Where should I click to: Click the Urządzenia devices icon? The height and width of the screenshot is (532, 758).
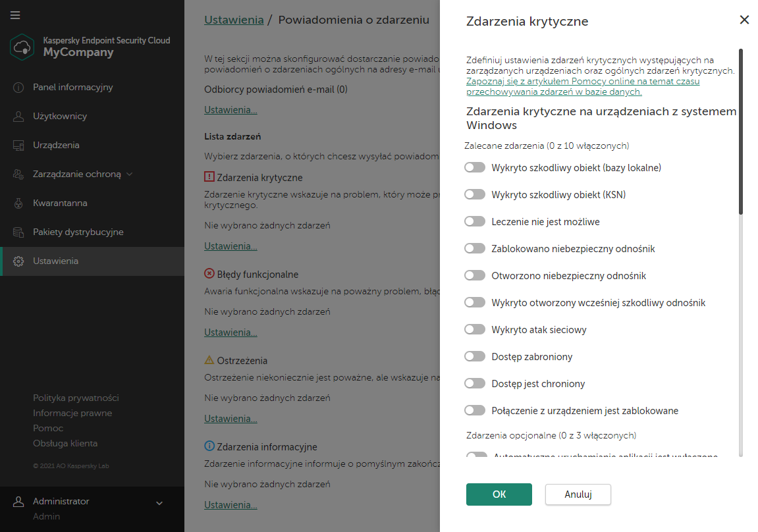pyautogui.click(x=18, y=146)
